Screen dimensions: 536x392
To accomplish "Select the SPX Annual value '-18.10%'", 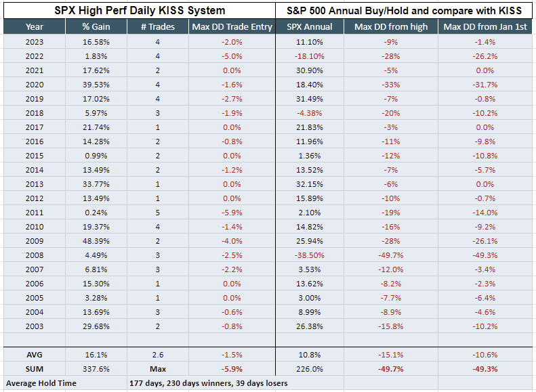I will pos(310,56).
